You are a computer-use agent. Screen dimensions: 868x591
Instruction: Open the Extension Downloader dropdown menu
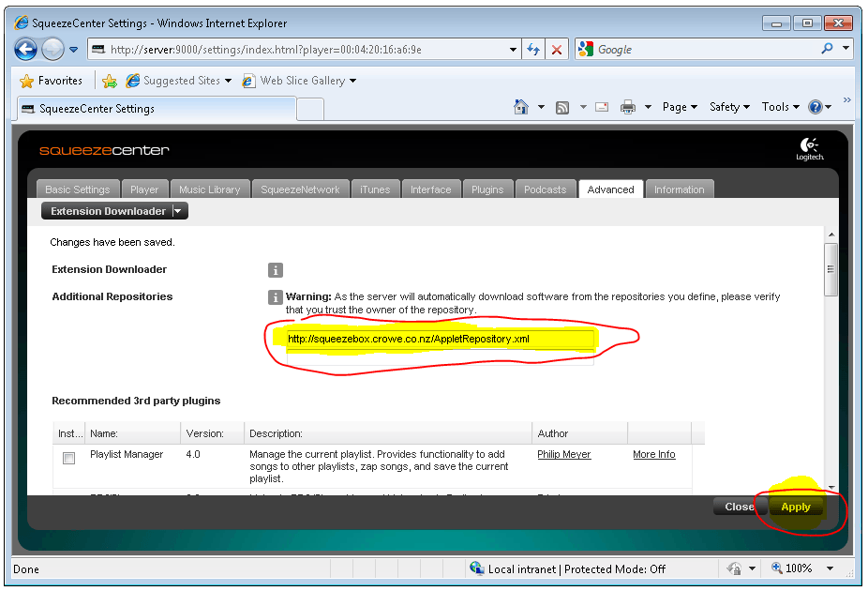click(x=179, y=211)
